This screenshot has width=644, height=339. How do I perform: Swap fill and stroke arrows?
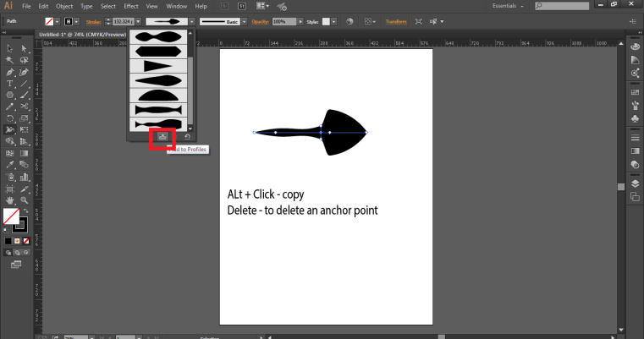pyautogui.click(x=26, y=211)
